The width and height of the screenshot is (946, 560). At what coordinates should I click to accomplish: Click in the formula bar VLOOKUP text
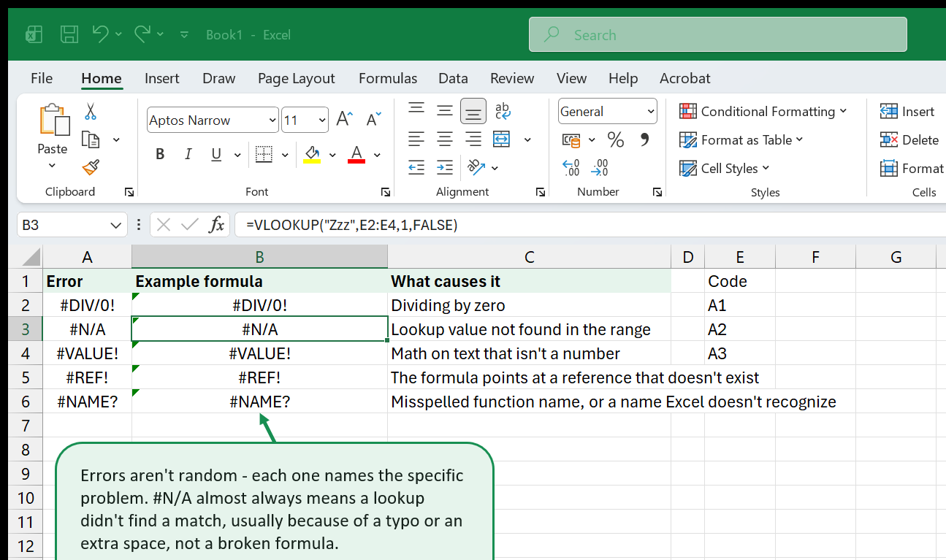pos(351,225)
